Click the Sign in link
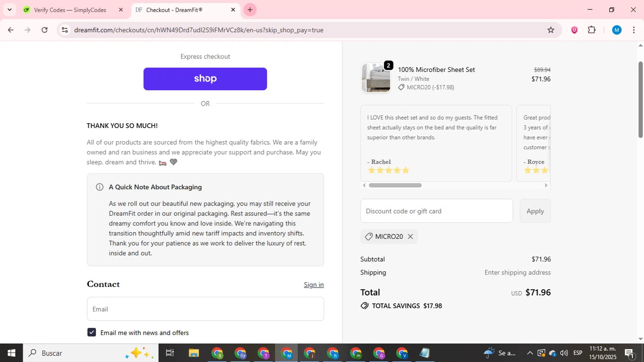This screenshot has height=362, width=644. [314, 285]
